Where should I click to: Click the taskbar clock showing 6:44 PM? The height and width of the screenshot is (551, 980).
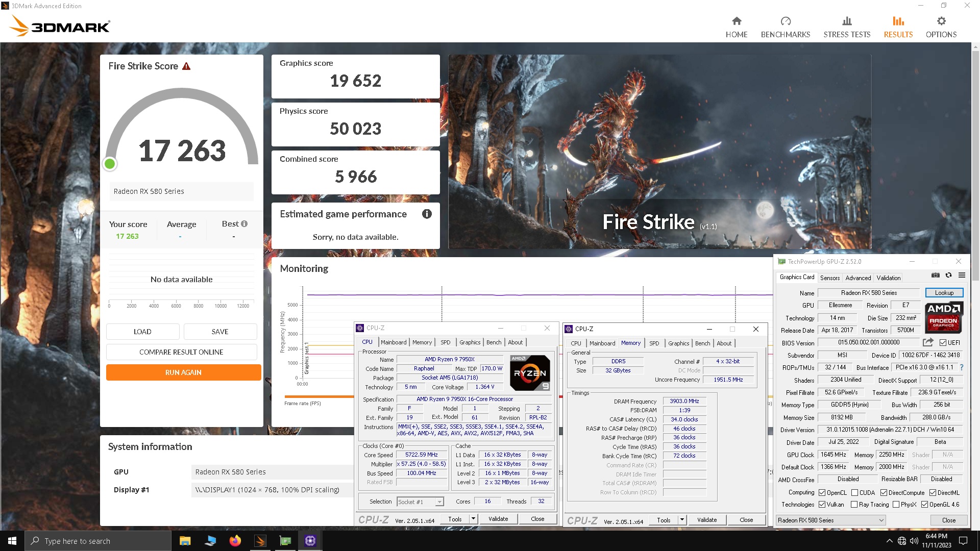coord(936,541)
